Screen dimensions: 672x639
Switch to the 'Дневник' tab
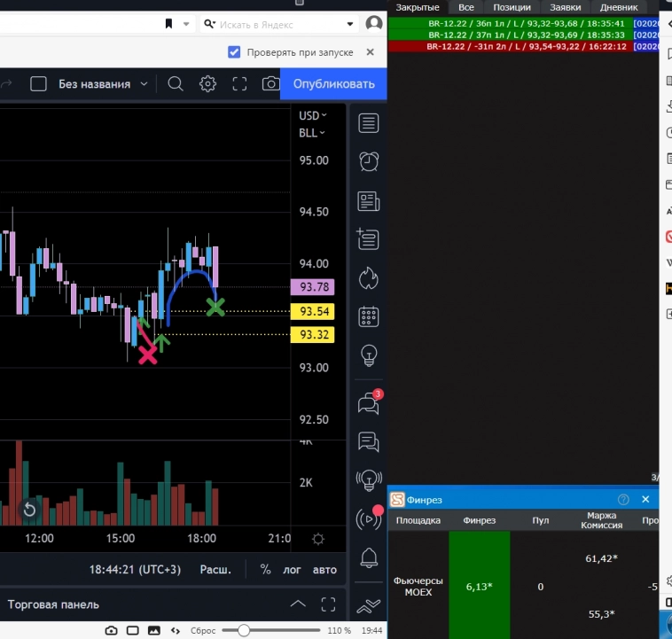tap(619, 7)
